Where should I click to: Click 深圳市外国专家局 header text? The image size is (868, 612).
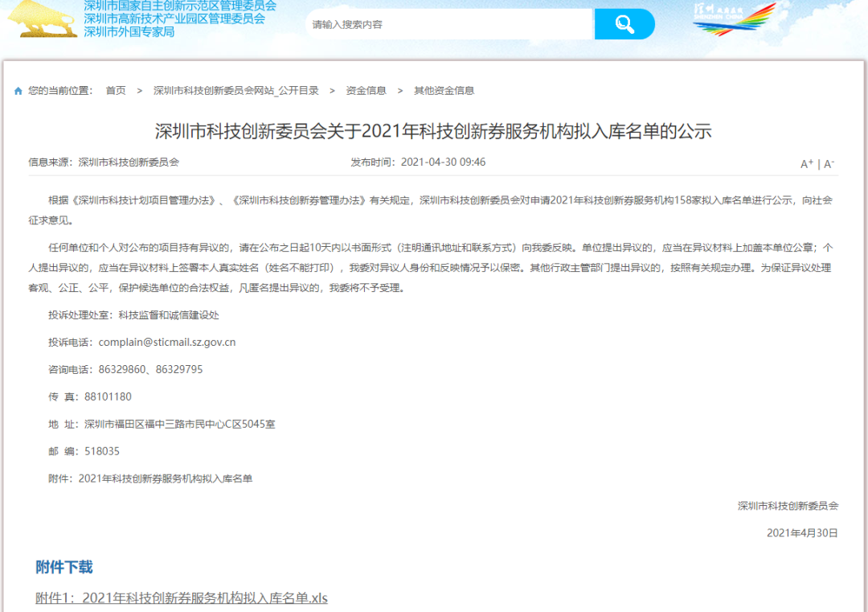[129, 31]
